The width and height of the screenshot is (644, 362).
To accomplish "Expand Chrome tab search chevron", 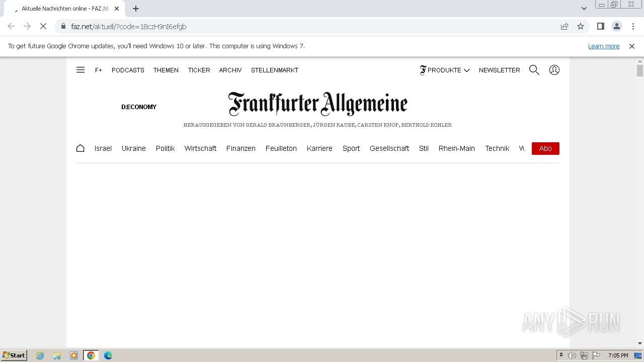I will pyautogui.click(x=584, y=8).
